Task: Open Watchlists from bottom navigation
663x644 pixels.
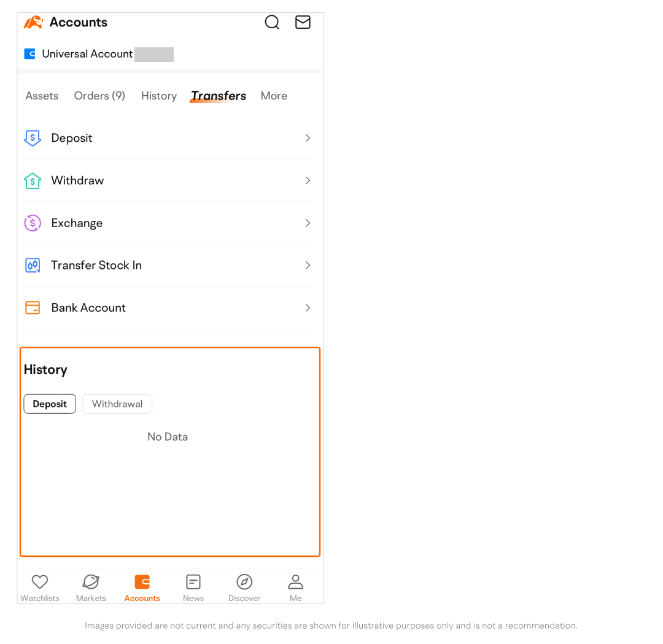Action: pos(40,588)
